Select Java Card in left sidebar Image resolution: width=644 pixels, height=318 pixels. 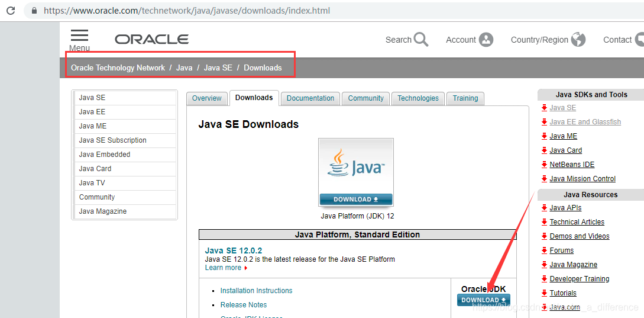(124, 169)
